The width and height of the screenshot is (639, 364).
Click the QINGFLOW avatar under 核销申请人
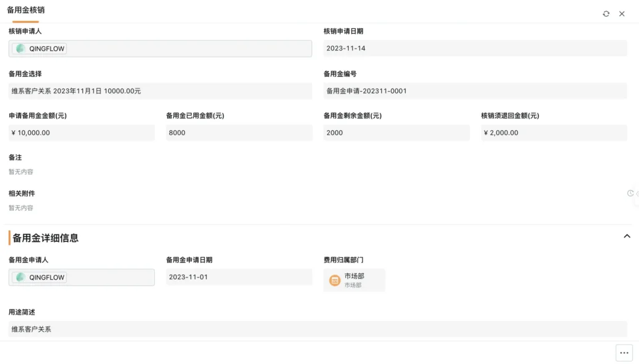pos(21,49)
